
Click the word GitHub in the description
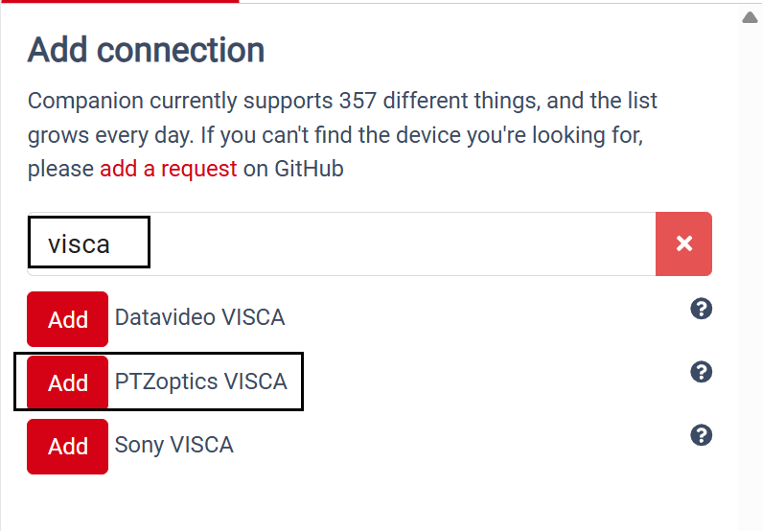click(309, 170)
